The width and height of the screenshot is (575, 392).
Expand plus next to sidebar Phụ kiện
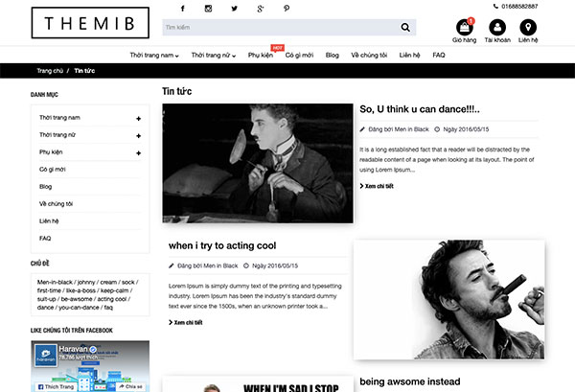138,153
